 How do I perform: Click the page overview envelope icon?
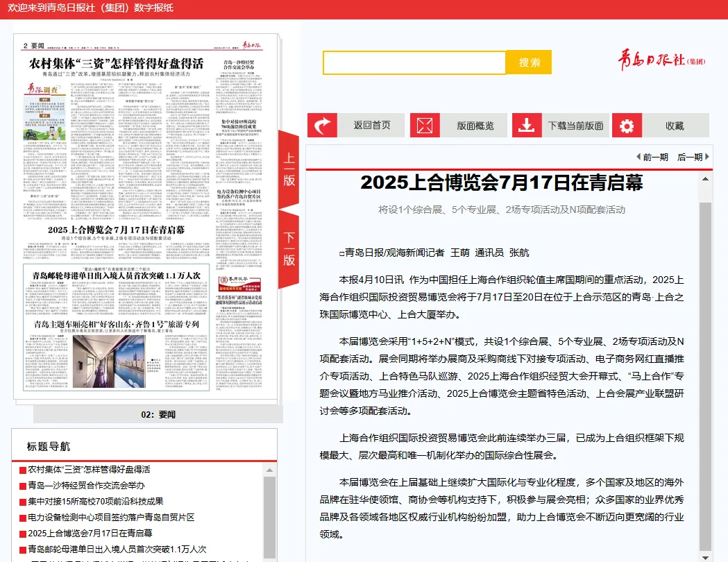(x=425, y=126)
